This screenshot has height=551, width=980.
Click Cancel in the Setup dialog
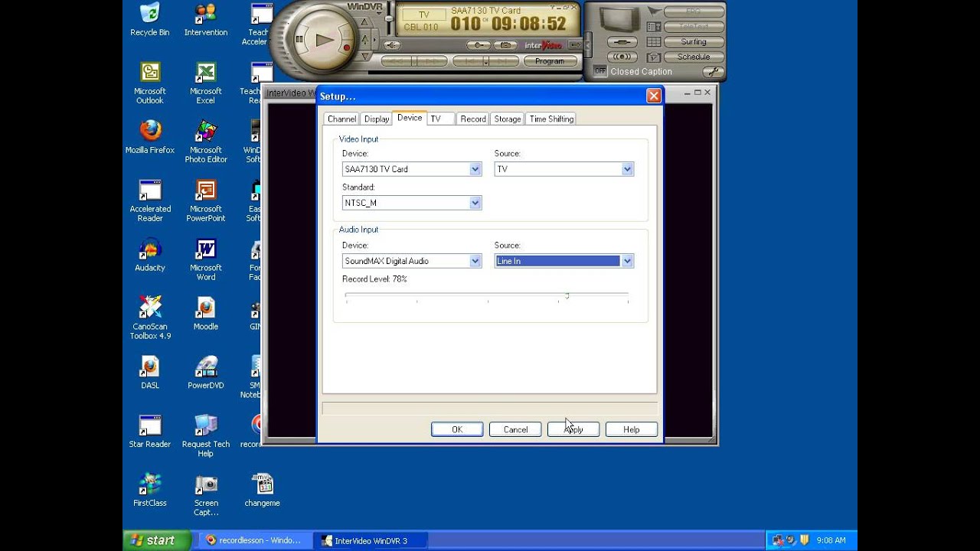click(515, 429)
